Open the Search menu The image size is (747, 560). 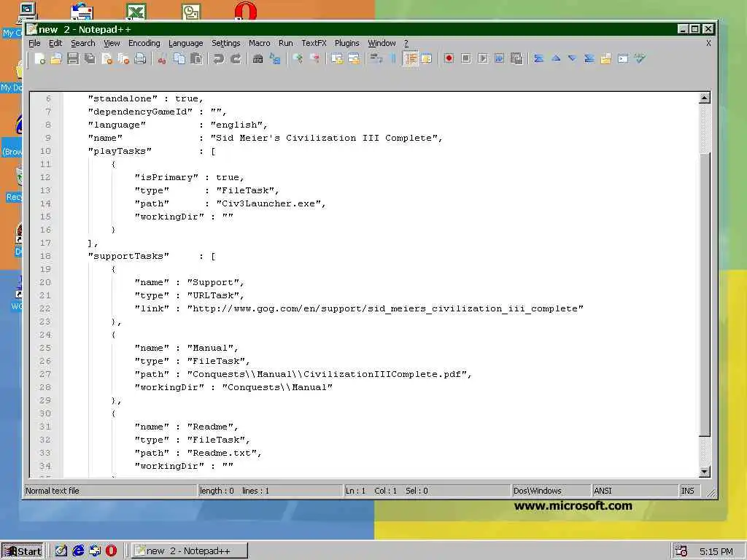click(x=83, y=43)
